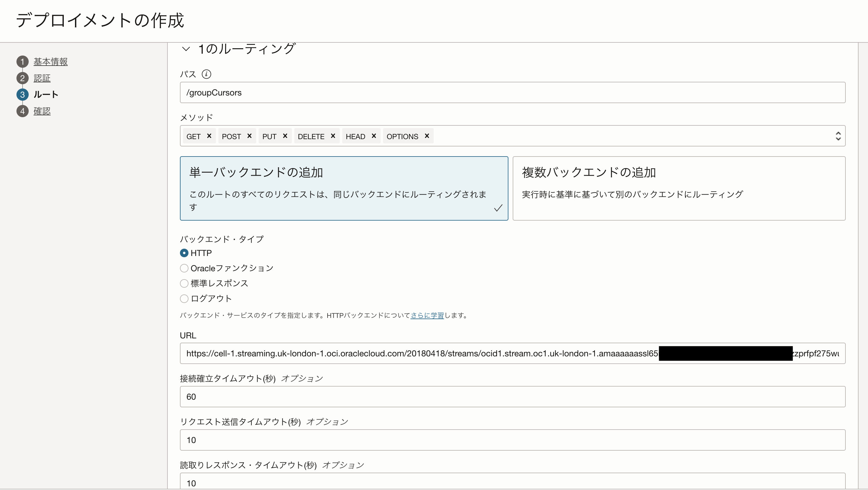Select the 標準レスポンス backend type
The width and height of the screenshot is (868, 490).
[x=184, y=283]
